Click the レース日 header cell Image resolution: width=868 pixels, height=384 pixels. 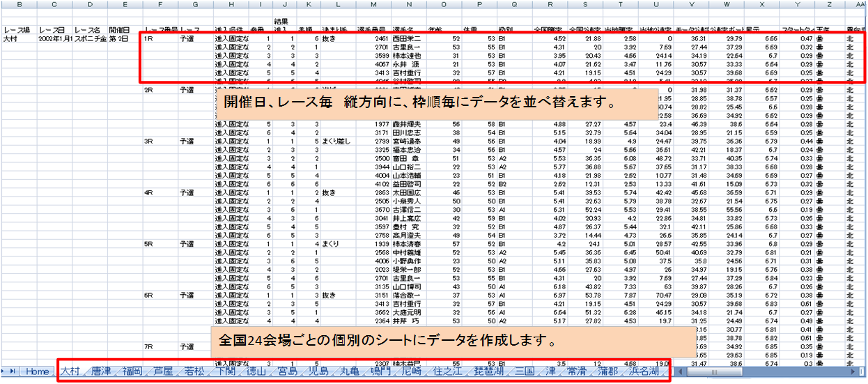click(53, 31)
